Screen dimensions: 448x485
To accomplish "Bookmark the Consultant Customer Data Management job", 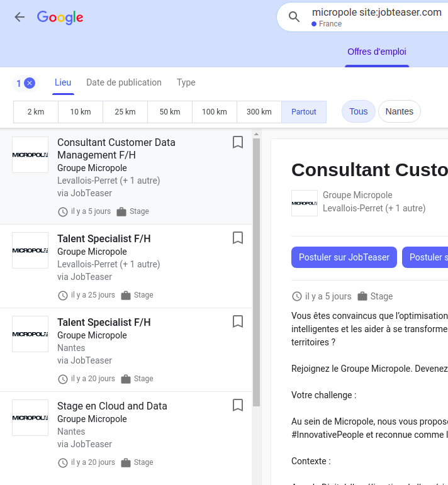I will coord(238,142).
